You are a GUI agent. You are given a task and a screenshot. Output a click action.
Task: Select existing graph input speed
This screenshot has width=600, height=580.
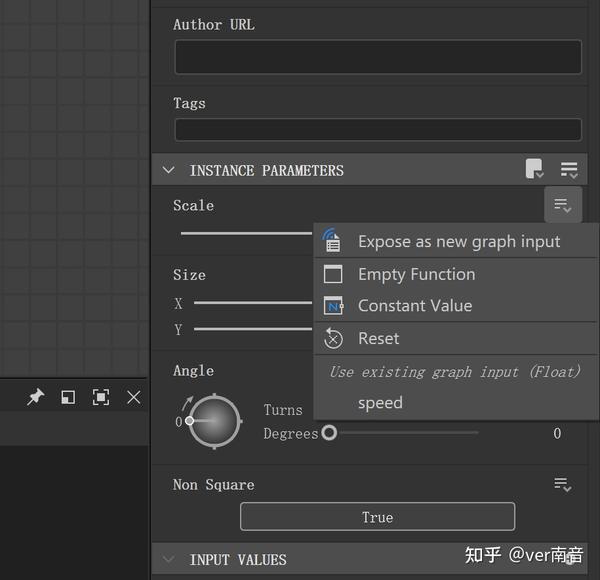(x=380, y=403)
